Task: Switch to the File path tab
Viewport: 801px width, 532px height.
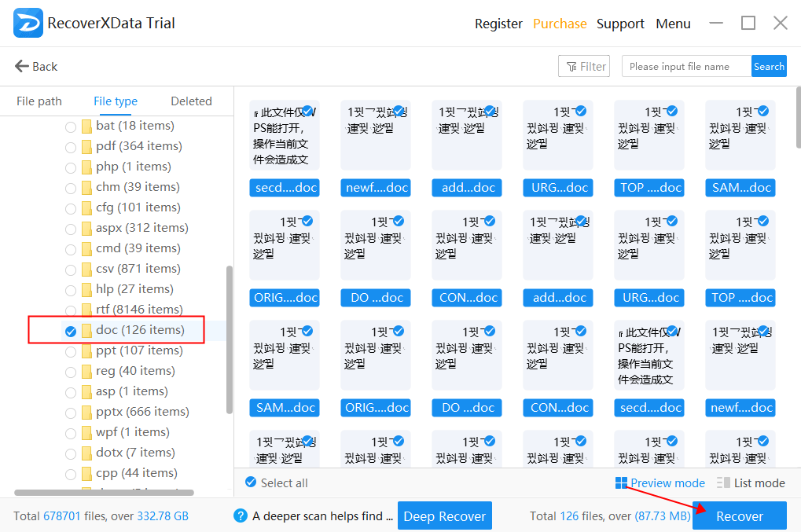Action: point(39,101)
